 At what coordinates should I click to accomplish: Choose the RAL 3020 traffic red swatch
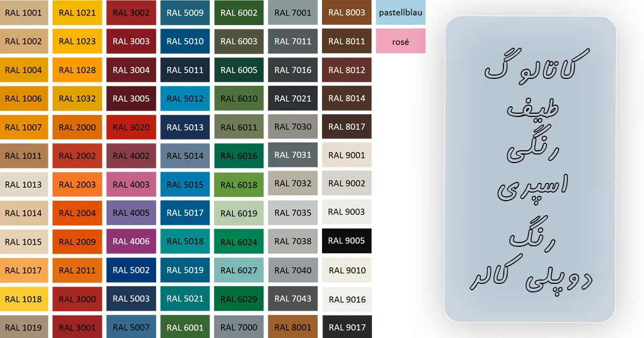coord(131,127)
